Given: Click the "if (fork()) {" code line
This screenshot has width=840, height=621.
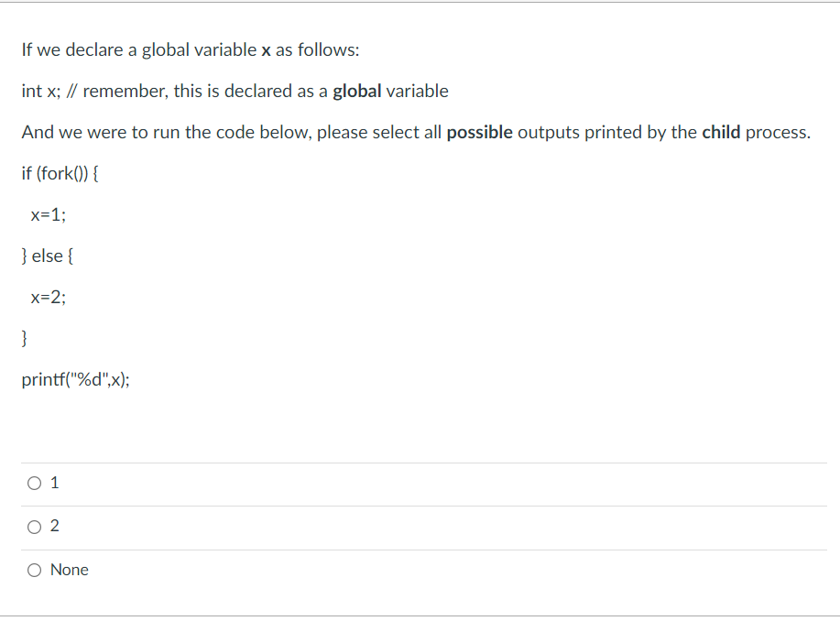Looking at the screenshot, I should point(60,174).
